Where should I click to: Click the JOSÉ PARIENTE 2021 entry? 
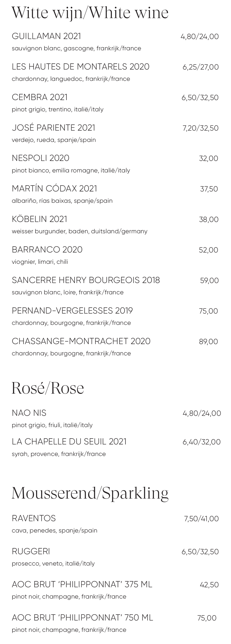point(53,128)
